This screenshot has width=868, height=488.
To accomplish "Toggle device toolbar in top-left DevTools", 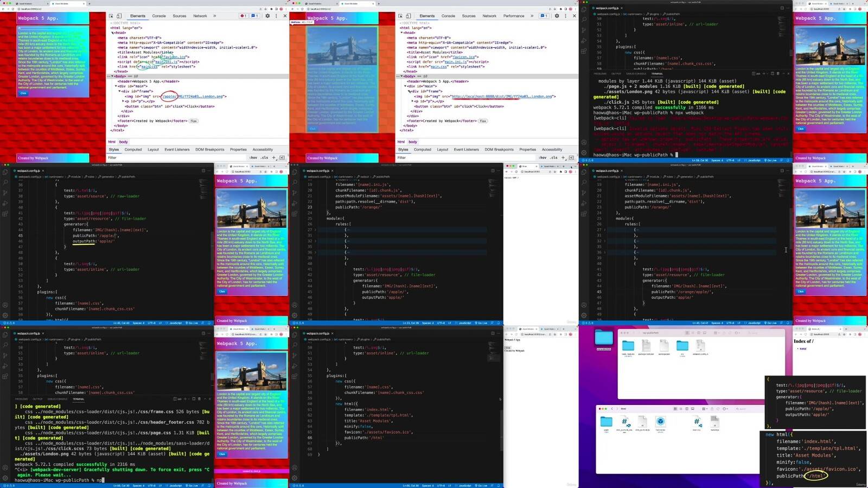I will click(x=119, y=16).
